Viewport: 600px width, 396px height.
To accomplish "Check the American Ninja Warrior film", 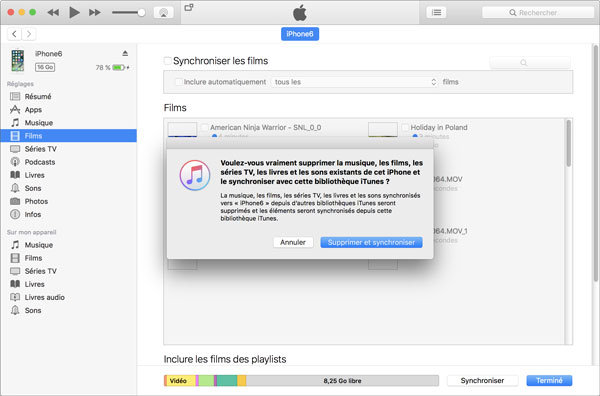I will [205, 127].
